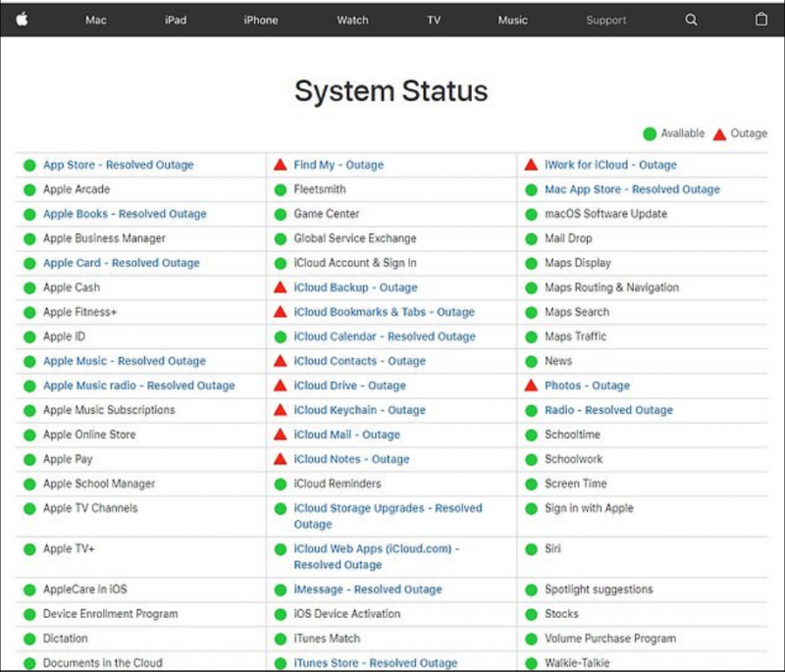Open the search magnifier icon
Screen dimensions: 785x672
coord(691,20)
